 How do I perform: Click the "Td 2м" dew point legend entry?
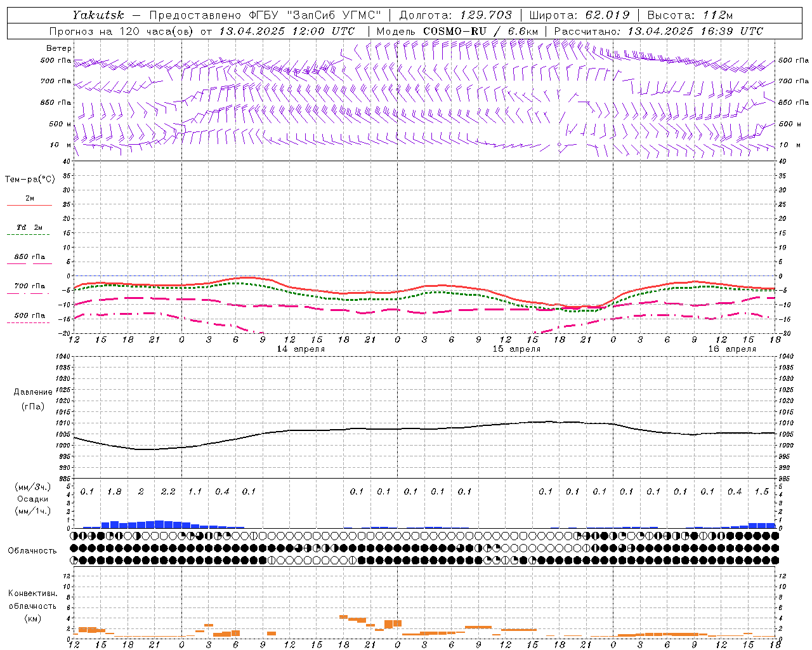click(x=29, y=227)
